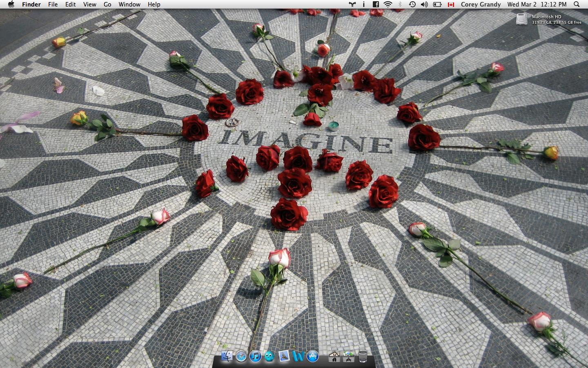Open the Go menu
The image size is (588, 368).
[x=107, y=4]
